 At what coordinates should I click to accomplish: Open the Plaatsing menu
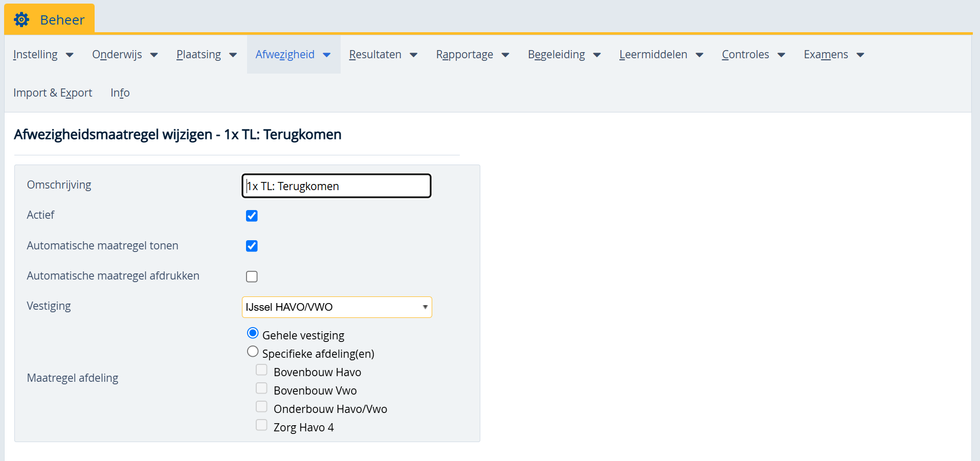point(206,55)
